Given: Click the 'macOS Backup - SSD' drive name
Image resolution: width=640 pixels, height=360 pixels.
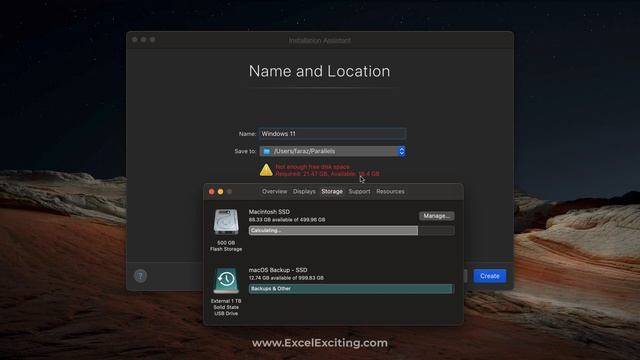Looking at the screenshot, I should 278,270.
